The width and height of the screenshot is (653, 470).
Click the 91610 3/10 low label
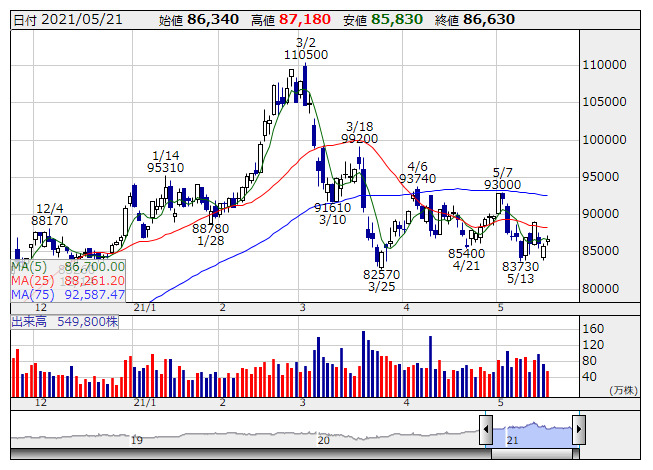(x=332, y=213)
